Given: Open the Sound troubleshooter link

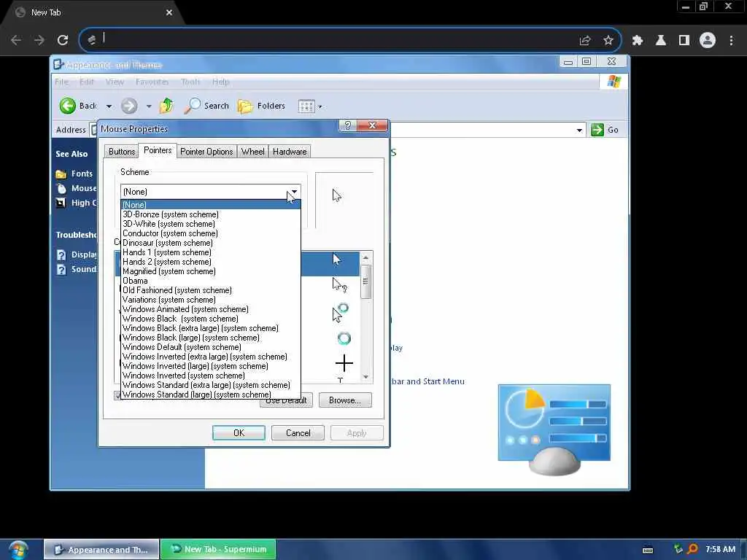Looking at the screenshot, I should click(83, 270).
